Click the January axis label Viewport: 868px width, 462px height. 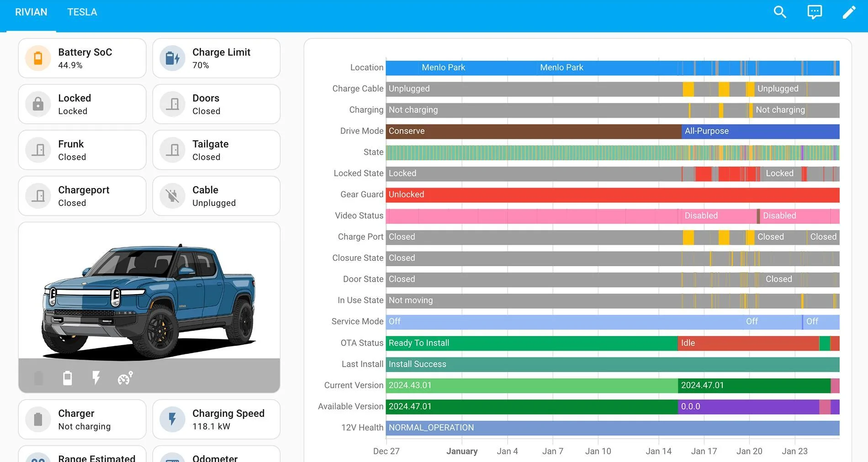[462, 451]
